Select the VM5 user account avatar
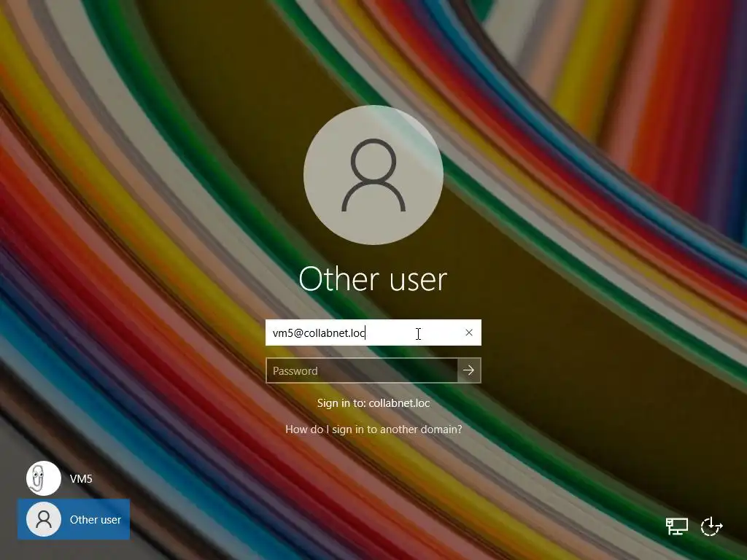 (43, 478)
